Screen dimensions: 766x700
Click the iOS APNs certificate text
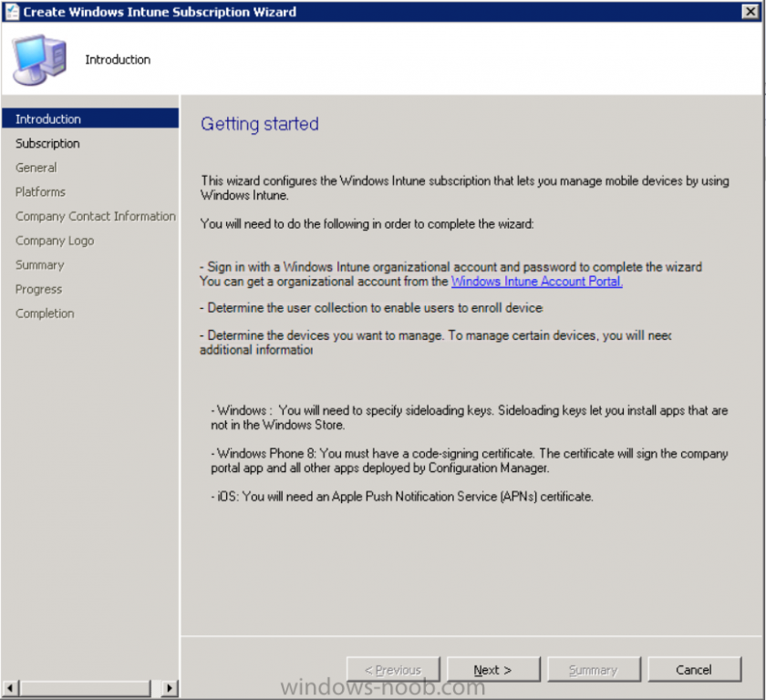pyautogui.click(x=401, y=497)
